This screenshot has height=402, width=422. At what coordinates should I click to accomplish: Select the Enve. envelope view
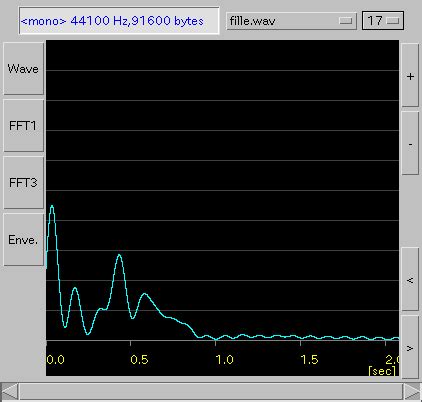(23, 240)
